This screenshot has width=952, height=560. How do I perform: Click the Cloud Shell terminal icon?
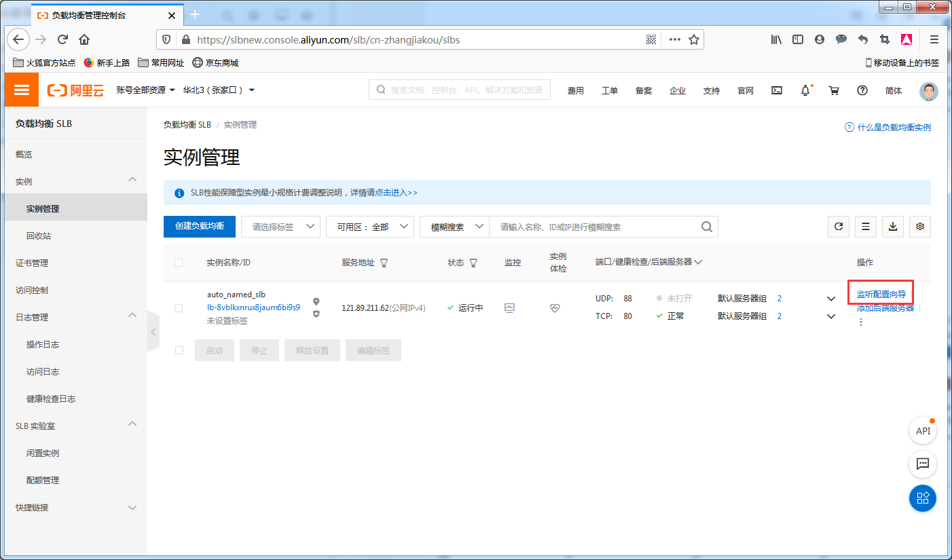click(x=777, y=90)
